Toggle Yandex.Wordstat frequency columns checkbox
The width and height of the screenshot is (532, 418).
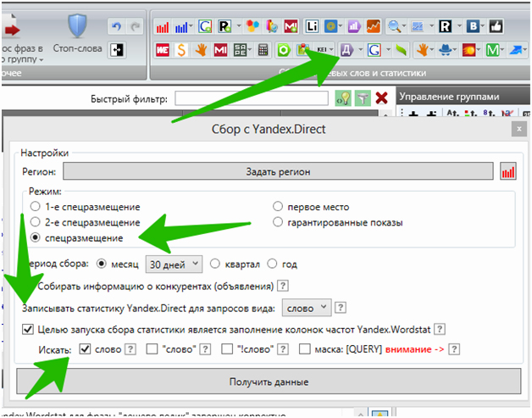pos(28,329)
